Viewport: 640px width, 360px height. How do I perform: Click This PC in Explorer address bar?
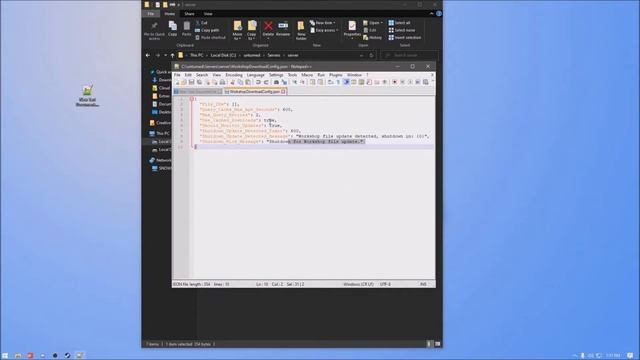196,56
